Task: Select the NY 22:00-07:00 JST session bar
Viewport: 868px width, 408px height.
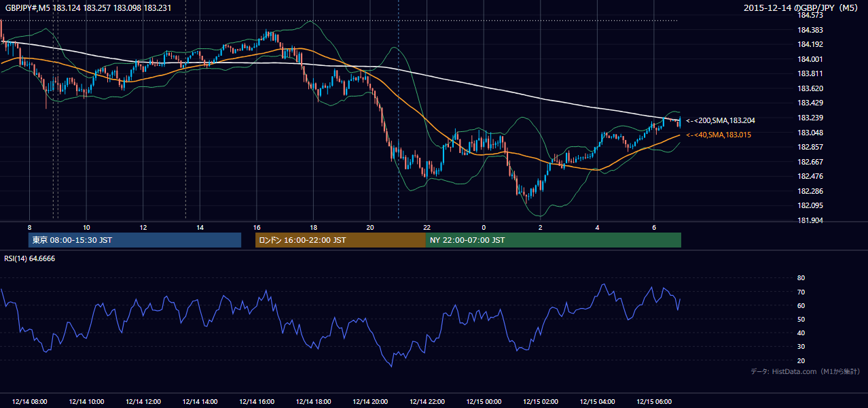Action: pyautogui.click(x=554, y=240)
